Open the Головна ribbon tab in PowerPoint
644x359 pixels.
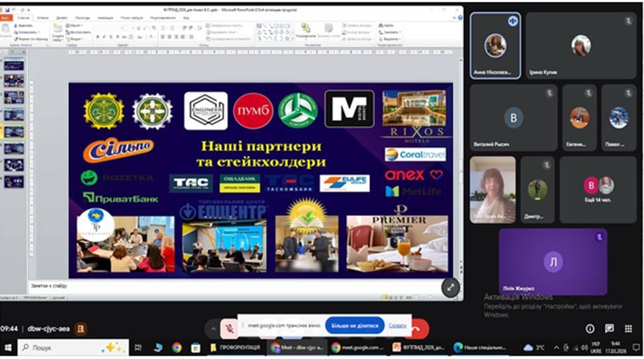point(23,18)
